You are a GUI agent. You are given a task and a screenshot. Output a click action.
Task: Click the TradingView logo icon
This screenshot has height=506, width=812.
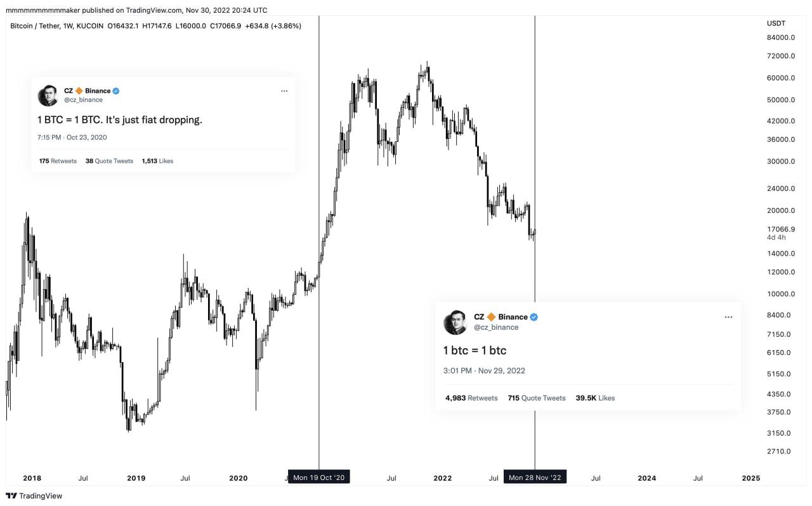tap(11, 496)
